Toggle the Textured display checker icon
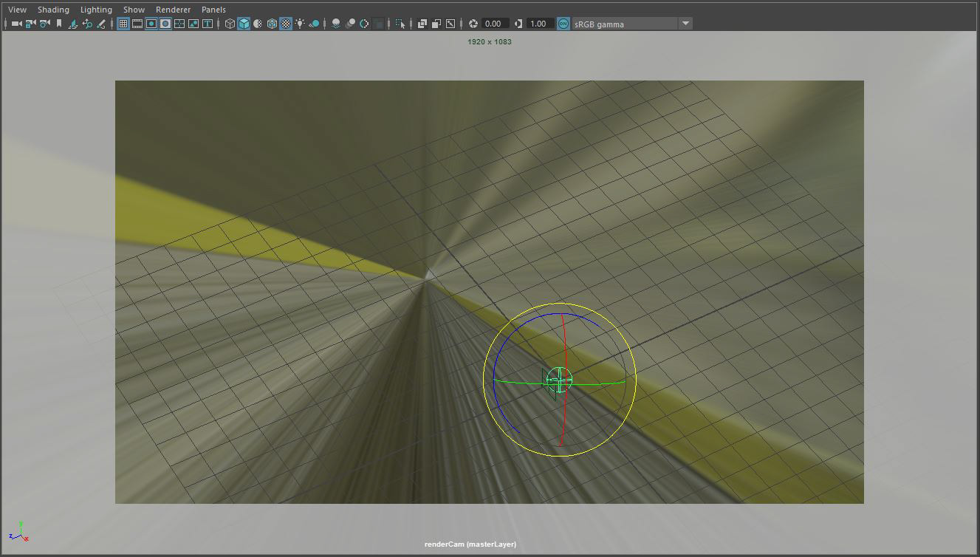980x557 pixels. click(286, 24)
